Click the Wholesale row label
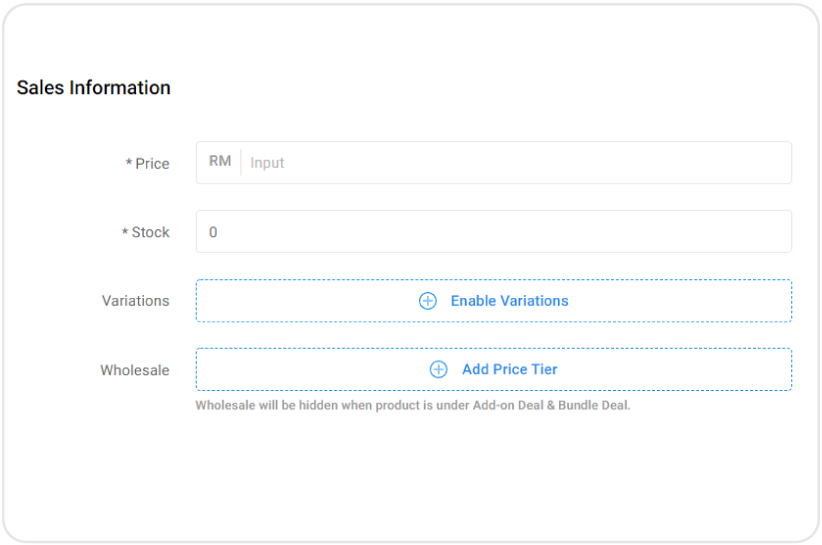Image resolution: width=822 pixels, height=545 pixels. pos(134,370)
